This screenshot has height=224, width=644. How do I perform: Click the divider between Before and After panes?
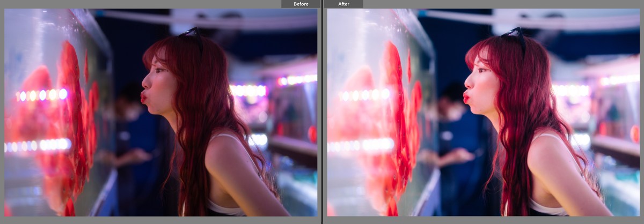322,113
